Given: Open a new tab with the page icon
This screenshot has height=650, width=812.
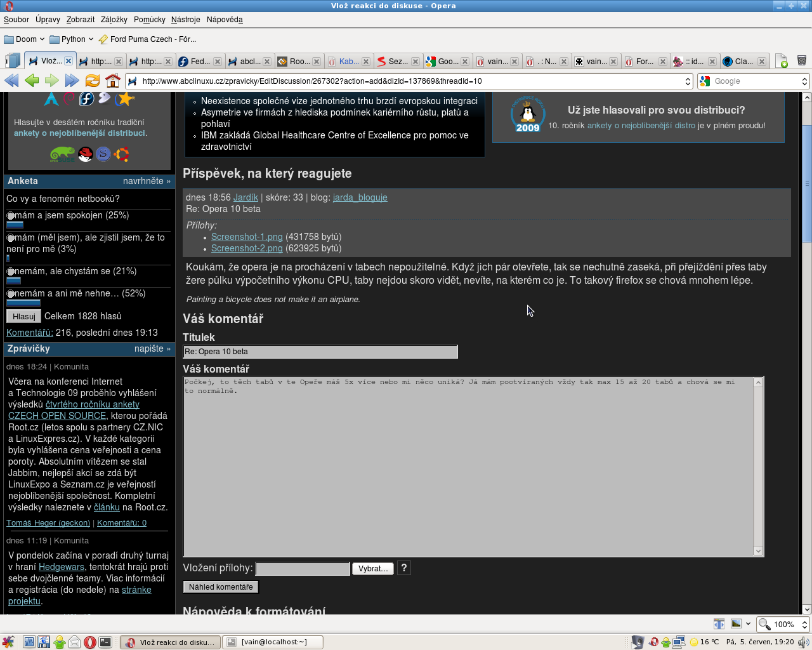Looking at the screenshot, I should click(x=781, y=61).
